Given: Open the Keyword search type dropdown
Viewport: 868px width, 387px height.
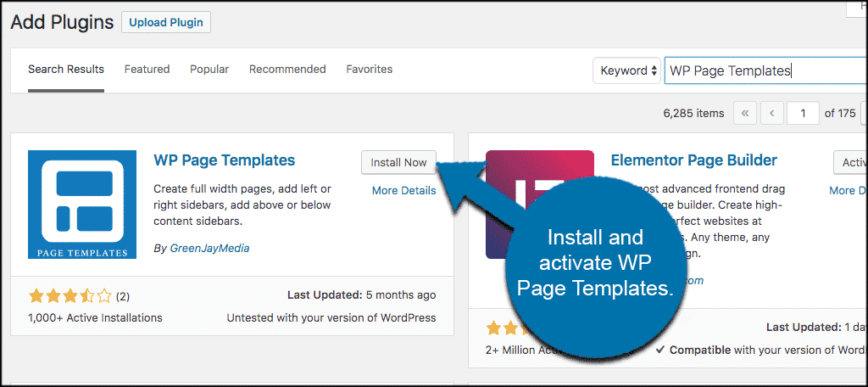Looking at the screenshot, I should (627, 70).
